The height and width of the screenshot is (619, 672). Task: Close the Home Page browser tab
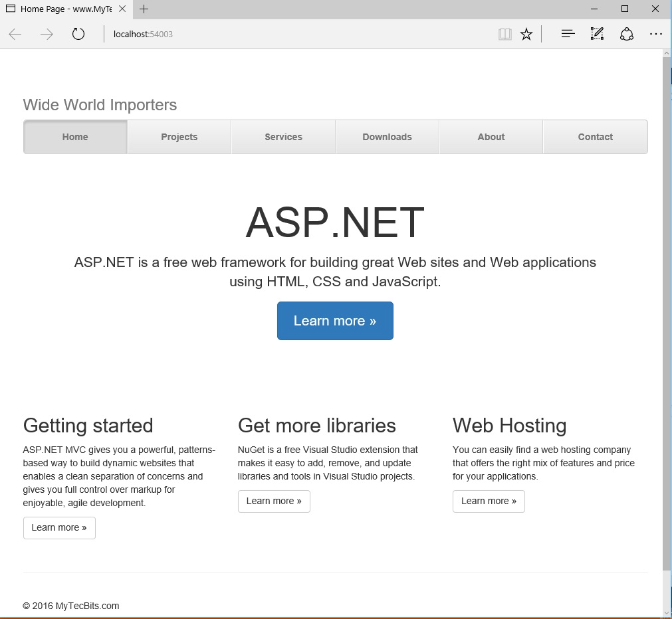point(122,9)
